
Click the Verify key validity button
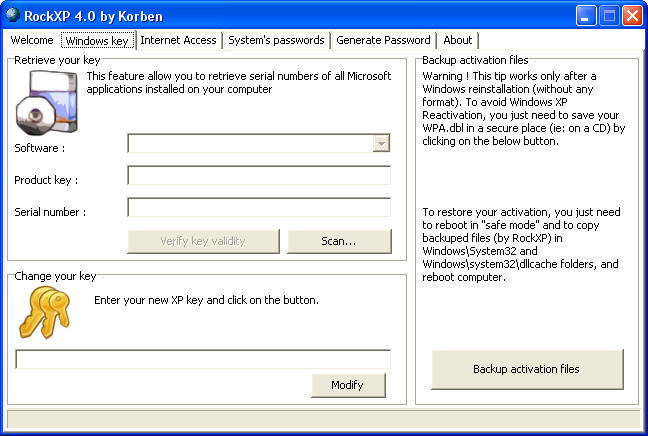click(x=203, y=241)
